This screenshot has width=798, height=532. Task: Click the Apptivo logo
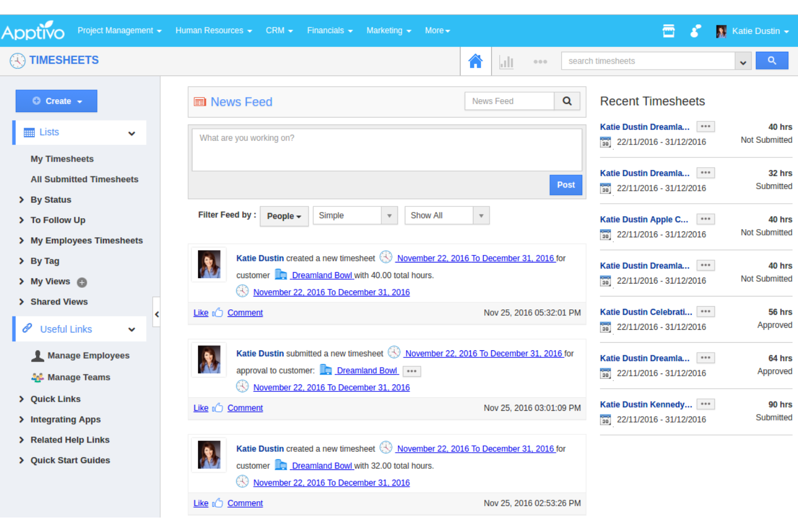[33, 30]
